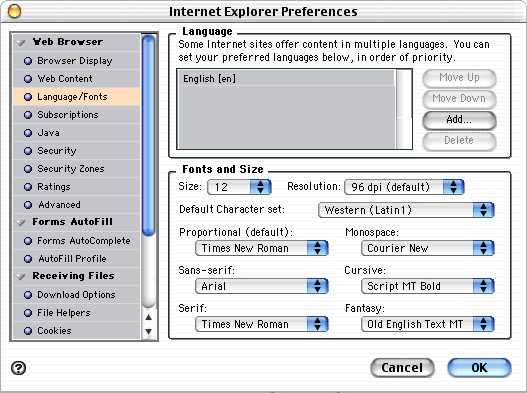This screenshot has height=393, width=527.
Task: Open the Advanced preferences
Action: (77, 205)
